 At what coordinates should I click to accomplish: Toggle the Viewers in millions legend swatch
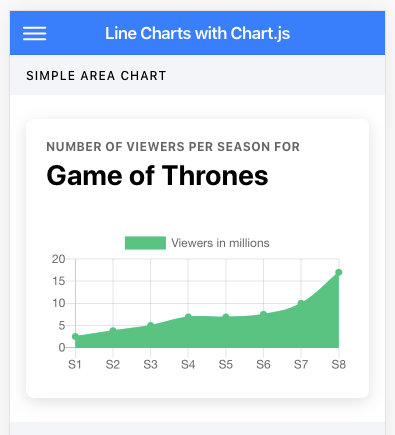point(145,243)
